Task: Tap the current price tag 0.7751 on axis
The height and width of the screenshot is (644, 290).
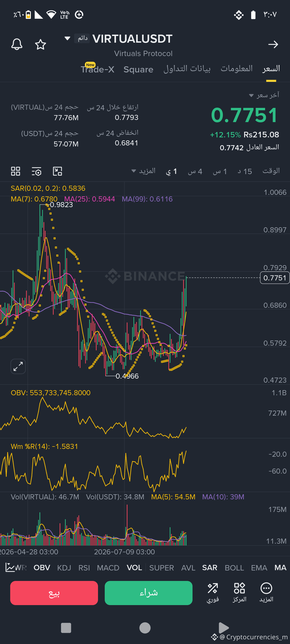Action: (275, 278)
